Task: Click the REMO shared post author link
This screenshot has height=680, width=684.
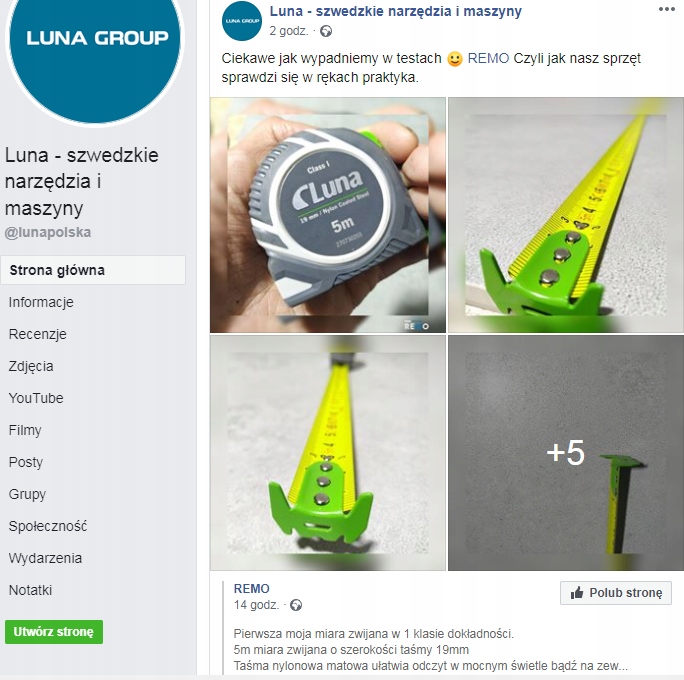Action: (x=252, y=588)
